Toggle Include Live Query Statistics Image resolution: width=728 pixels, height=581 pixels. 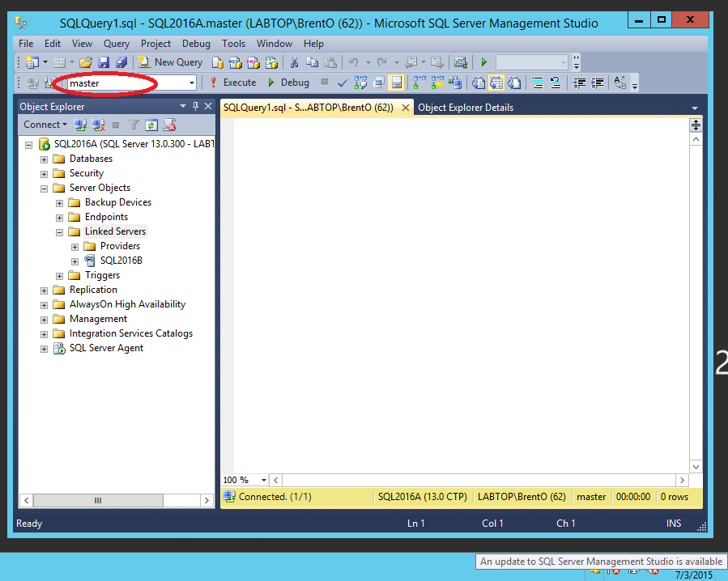(437, 83)
